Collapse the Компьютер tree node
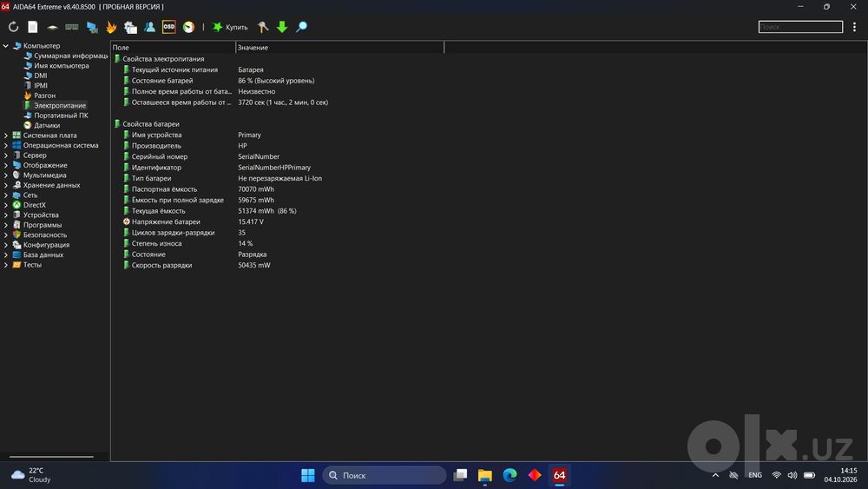The image size is (868, 489). tap(6, 46)
